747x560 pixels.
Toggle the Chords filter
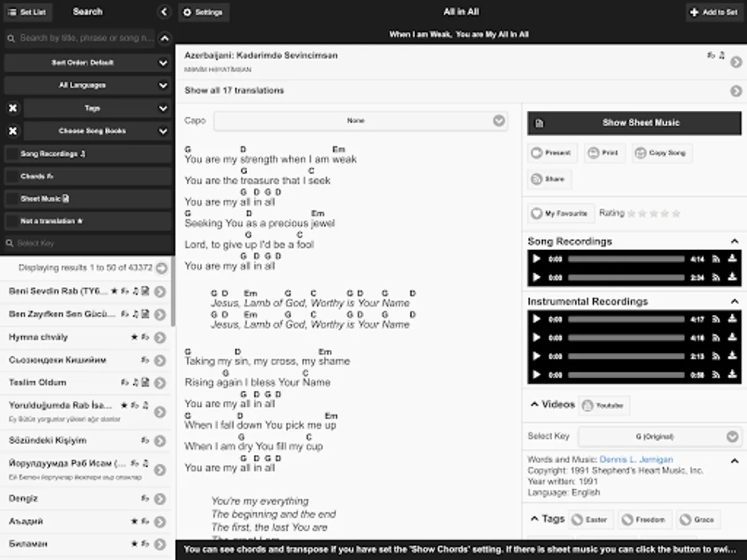pos(87,176)
